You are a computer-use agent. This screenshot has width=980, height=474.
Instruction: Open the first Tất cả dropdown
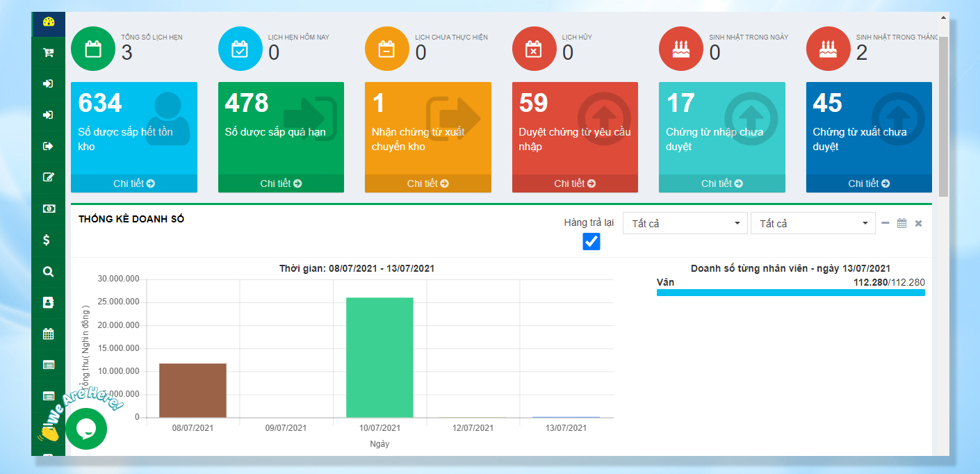point(685,223)
